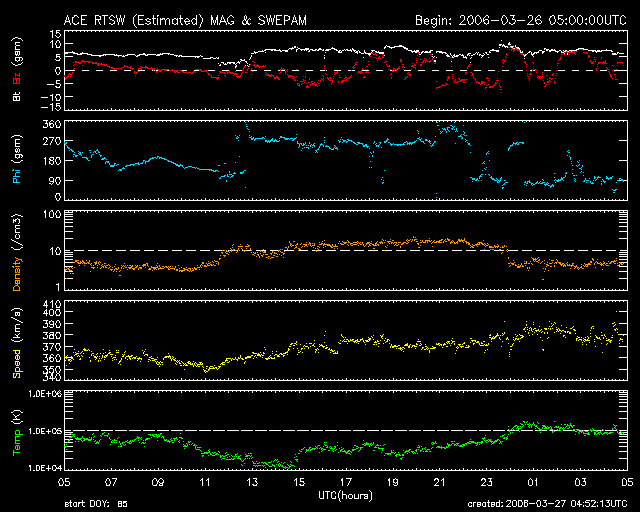Click the white 'Bt' axis label

pos(17,96)
